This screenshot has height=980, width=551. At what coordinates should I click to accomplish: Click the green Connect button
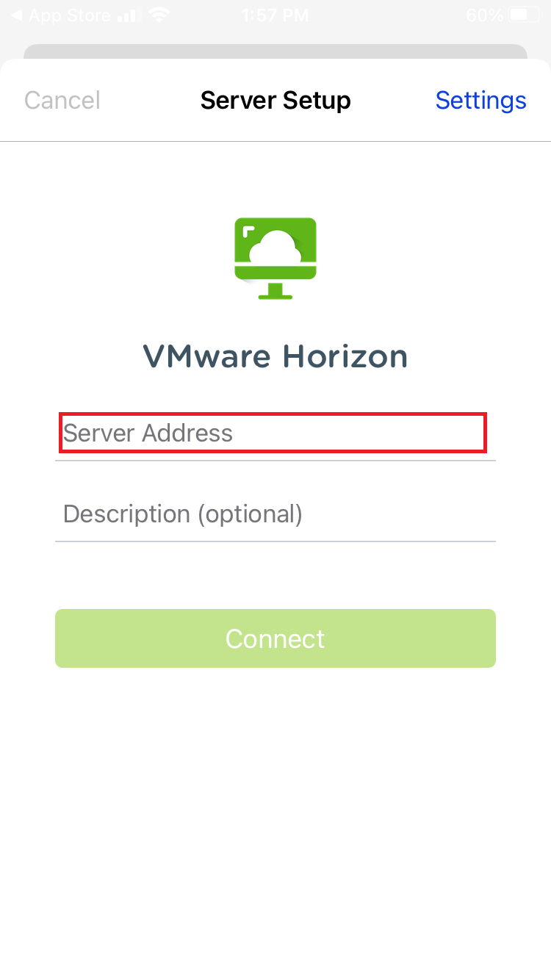[275, 638]
